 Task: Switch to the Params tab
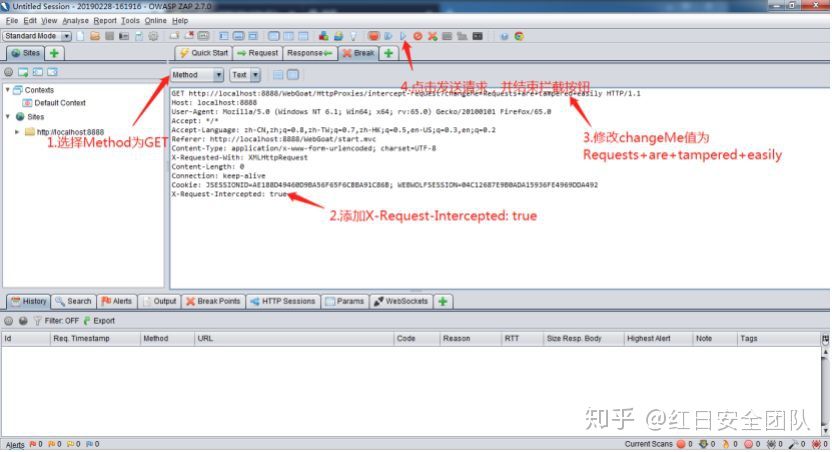[345, 301]
